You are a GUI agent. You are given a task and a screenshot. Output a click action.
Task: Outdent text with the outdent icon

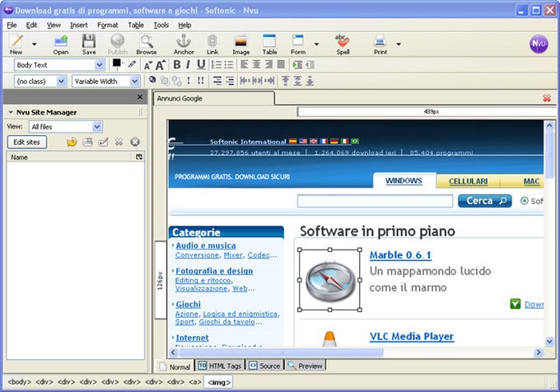pyautogui.click(x=310, y=64)
